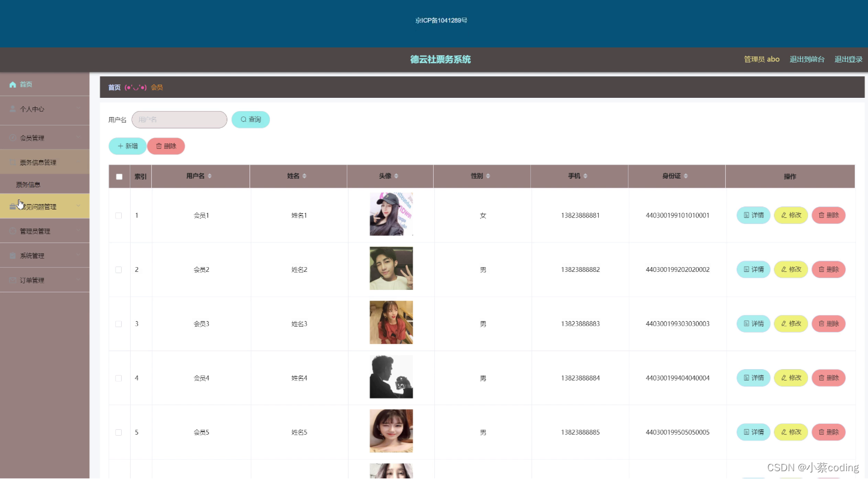The image size is (868, 479).
Task: Check the checkbox for row 会员4
Action: point(119,378)
